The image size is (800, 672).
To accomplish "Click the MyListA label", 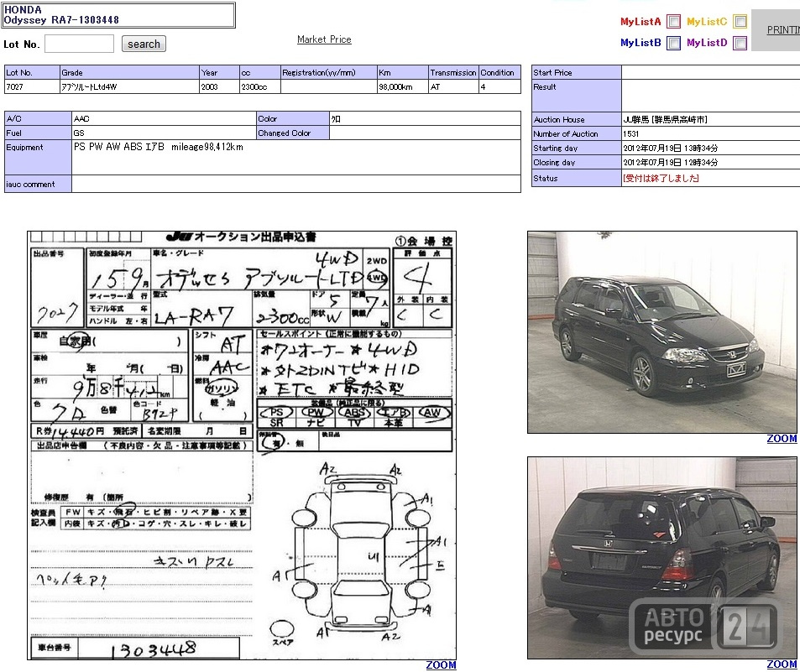I will 641,22.
